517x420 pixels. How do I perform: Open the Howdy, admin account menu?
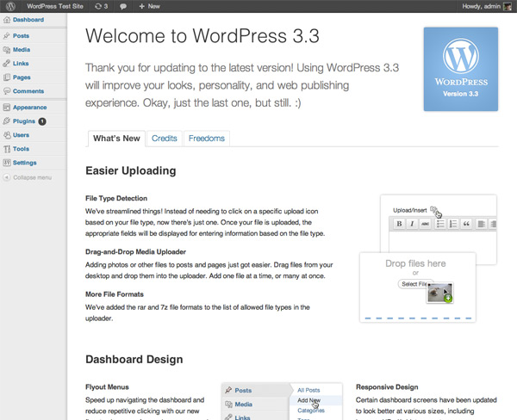coord(481,6)
